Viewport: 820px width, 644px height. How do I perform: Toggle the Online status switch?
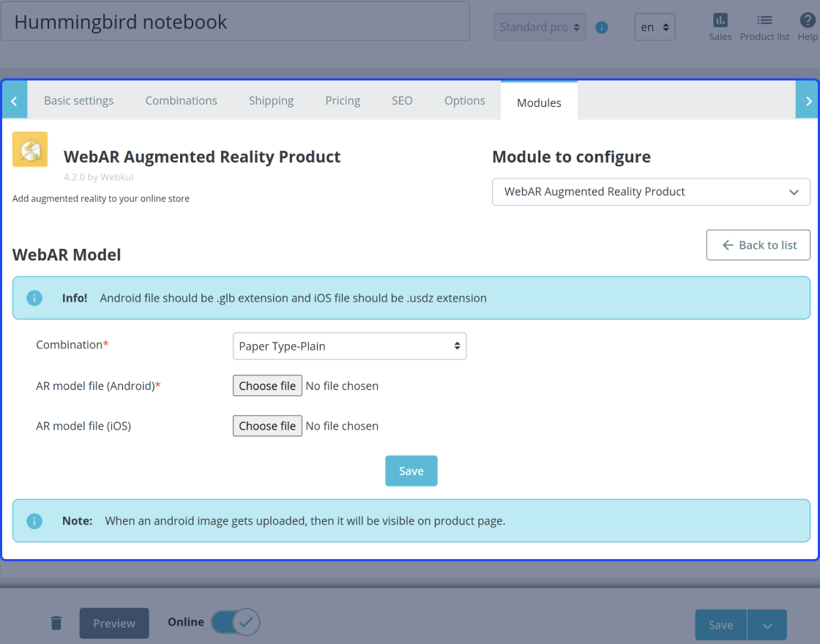point(235,622)
